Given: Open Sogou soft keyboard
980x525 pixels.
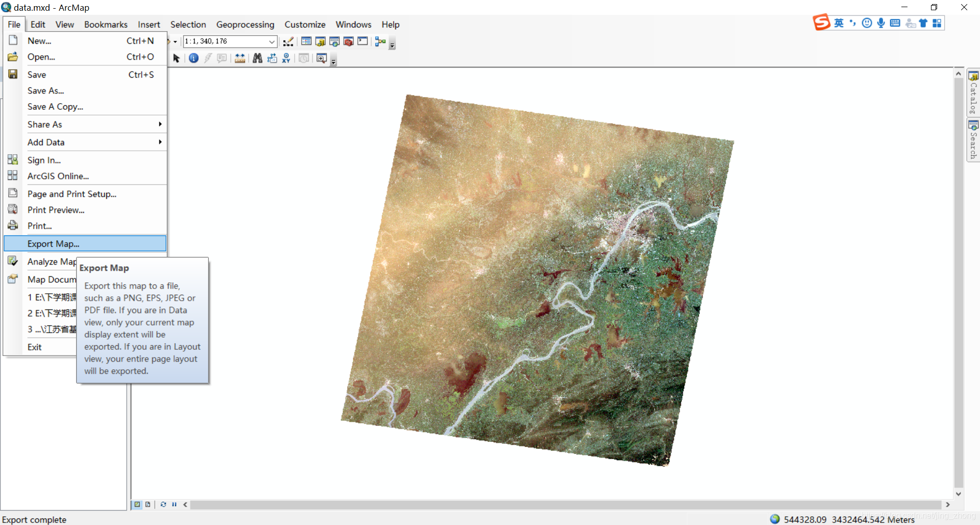Looking at the screenshot, I should tap(895, 23).
